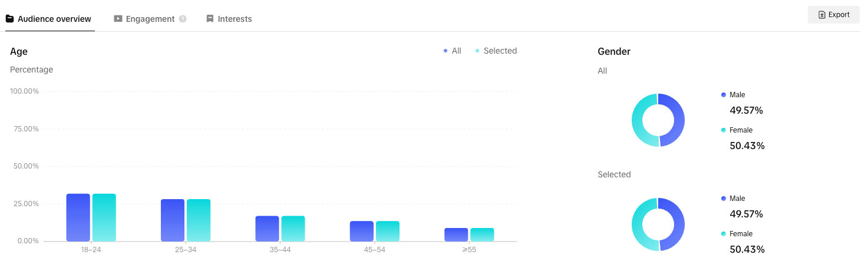Click the blue All bar for ages 18–24
The image size is (868, 271).
78,217
